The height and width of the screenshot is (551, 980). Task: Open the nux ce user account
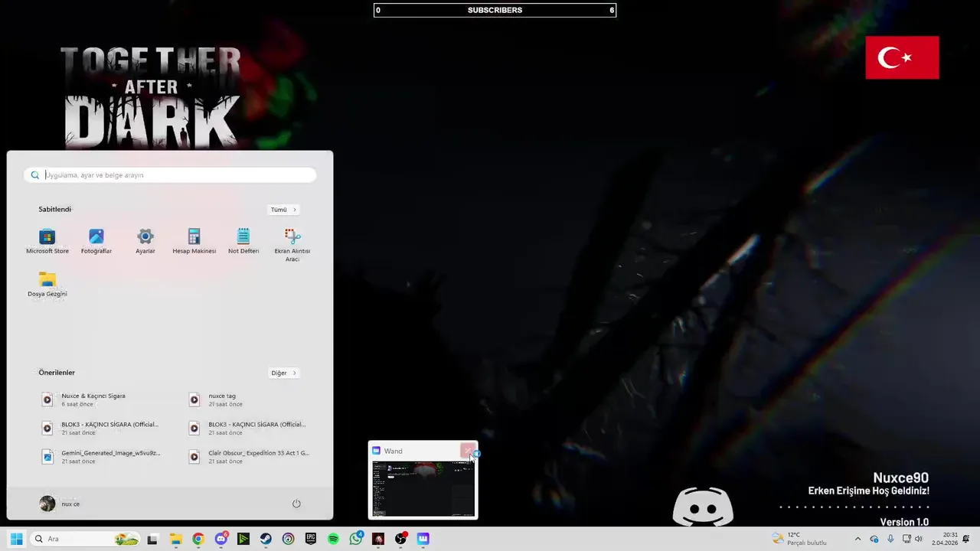tap(60, 504)
